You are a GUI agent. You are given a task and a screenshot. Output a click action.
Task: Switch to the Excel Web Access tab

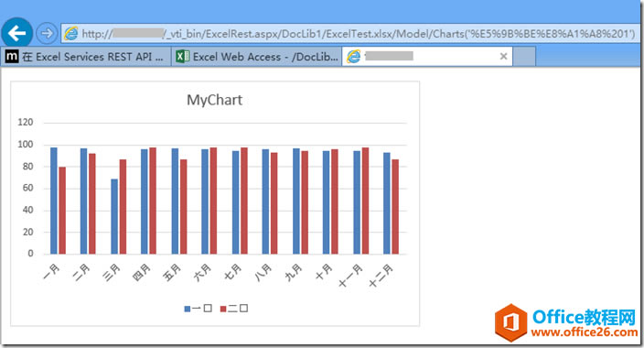(257, 57)
